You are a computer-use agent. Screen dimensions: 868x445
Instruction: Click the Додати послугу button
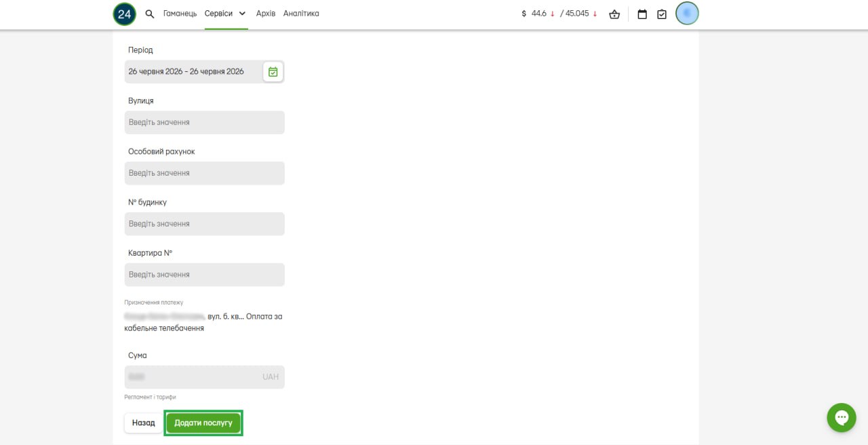pyautogui.click(x=203, y=423)
